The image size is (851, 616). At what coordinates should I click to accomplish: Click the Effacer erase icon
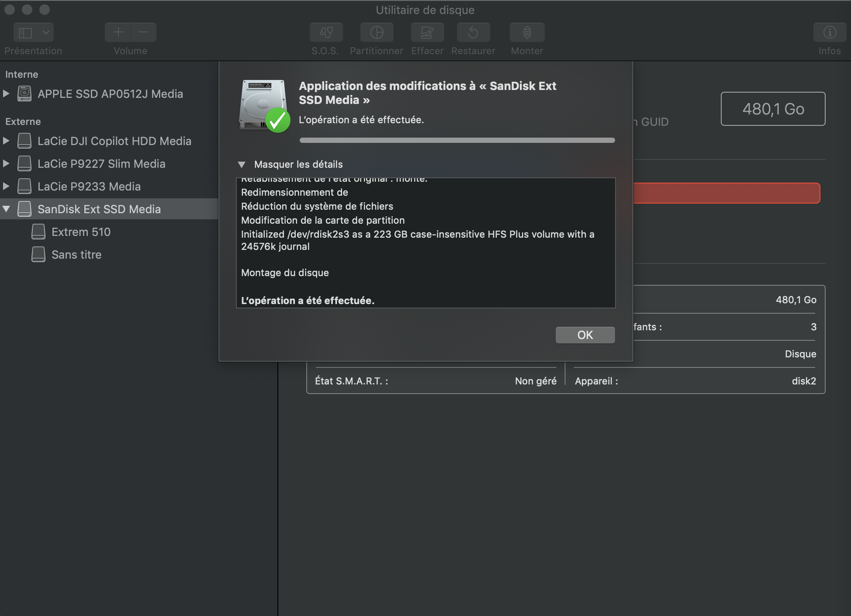click(427, 32)
